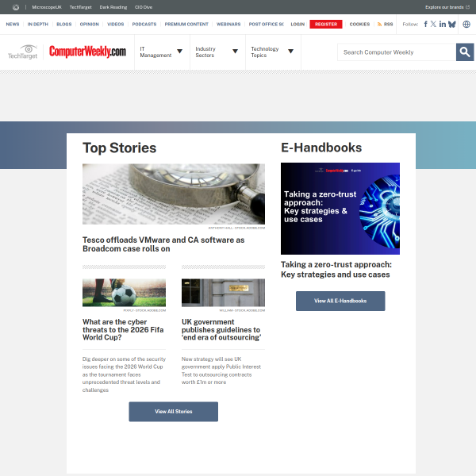This screenshot has height=476, width=476.
Task: Click the View All Stories button
Action: coord(173,412)
